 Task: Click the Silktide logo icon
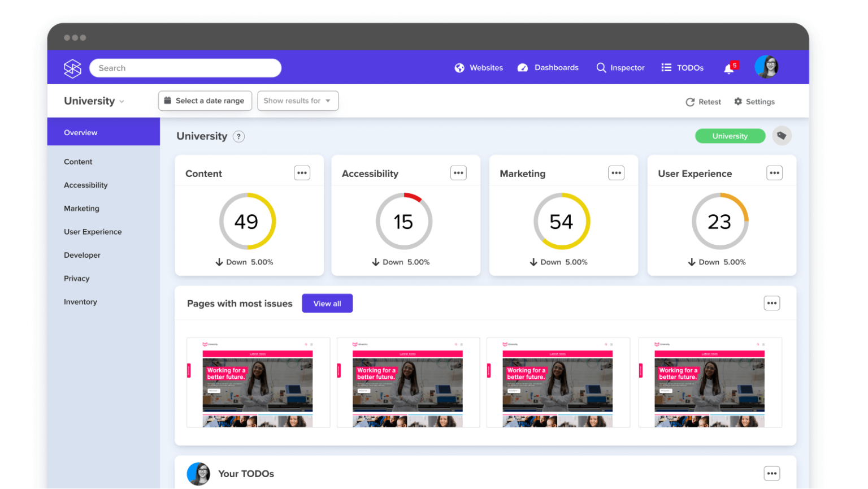72,68
